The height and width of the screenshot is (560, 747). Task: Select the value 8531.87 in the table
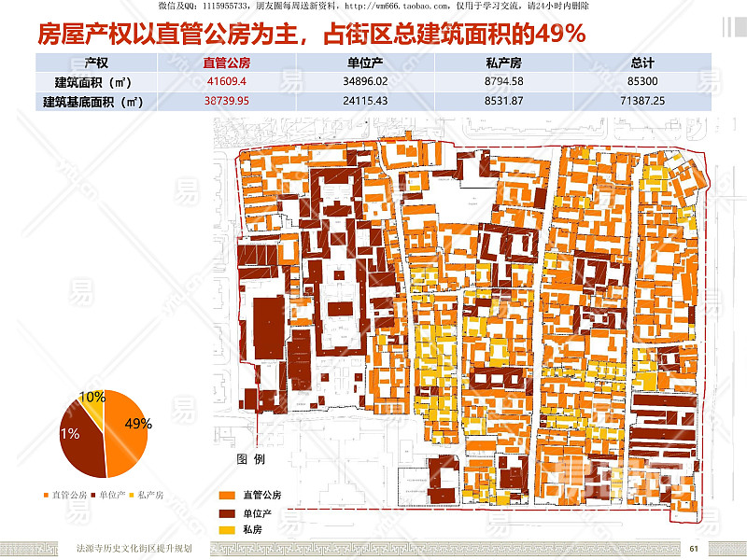pyautogui.click(x=504, y=101)
